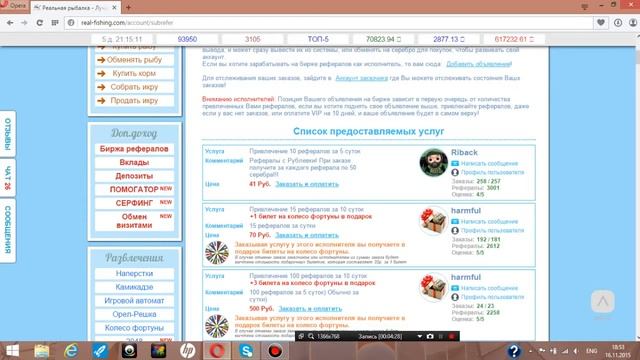The image size is (640, 360).
Task: Open Наперстки game
Action: pyautogui.click(x=134, y=273)
